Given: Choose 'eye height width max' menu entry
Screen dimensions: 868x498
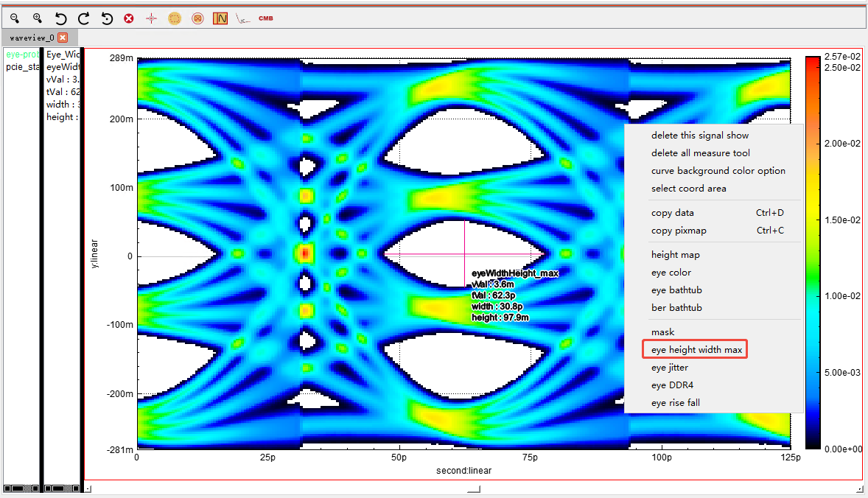Looking at the screenshot, I should [696, 349].
